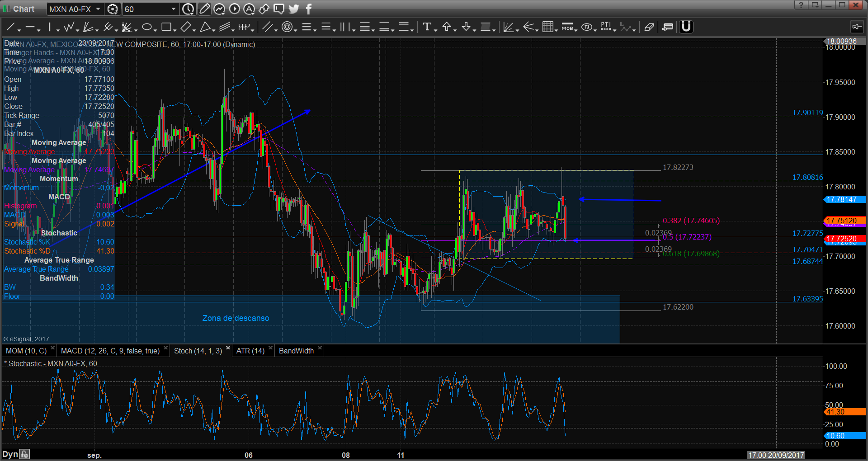Click the help question mark button
868x461 pixels.
point(801,5)
